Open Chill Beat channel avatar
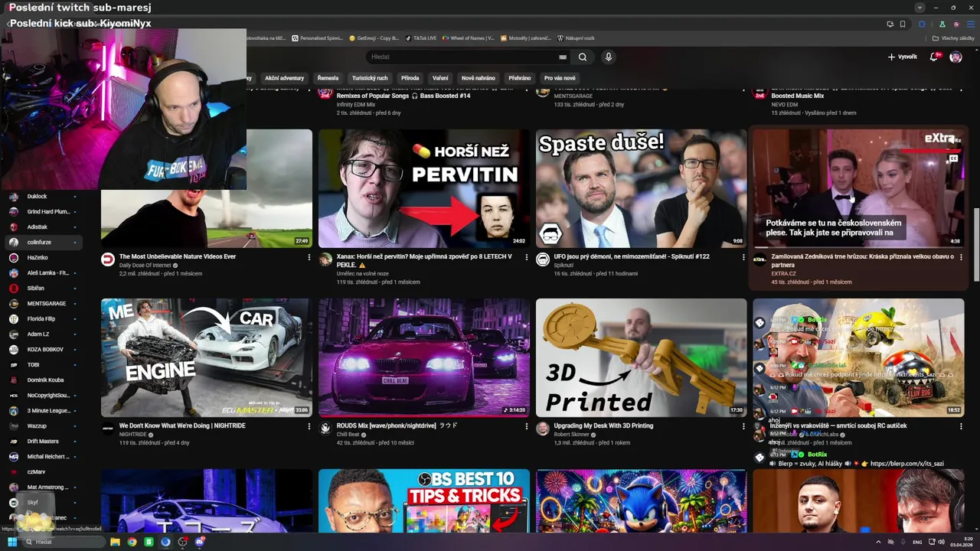980x551 pixels. [x=325, y=429]
